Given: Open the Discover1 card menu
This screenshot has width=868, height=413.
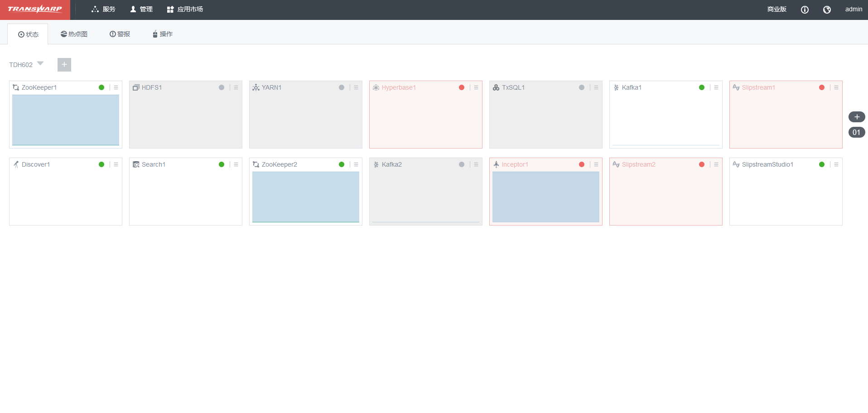Looking at the screenshot, I should [116, 164].
